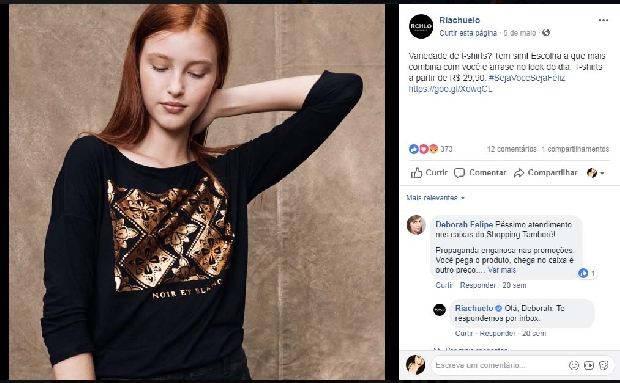Viewport: 620px width, 383px height.
Task: Click the sticker icon in comment box
Action: click(603, 365)
